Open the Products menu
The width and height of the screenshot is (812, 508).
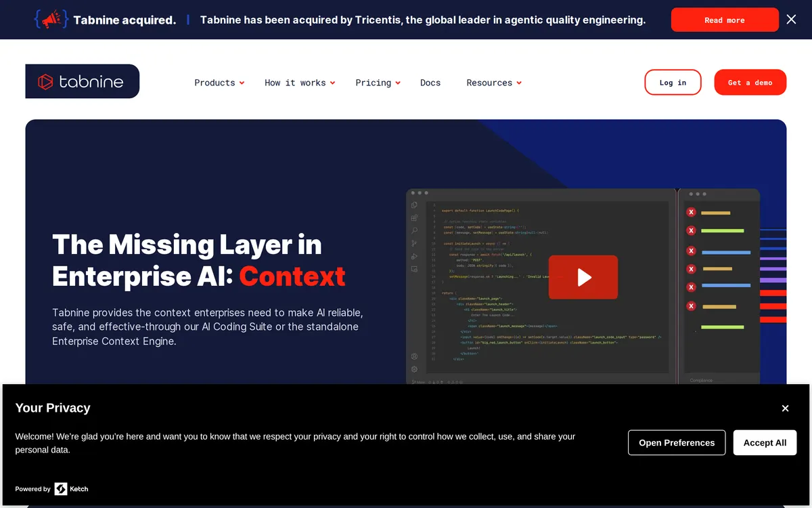(215, 83)
